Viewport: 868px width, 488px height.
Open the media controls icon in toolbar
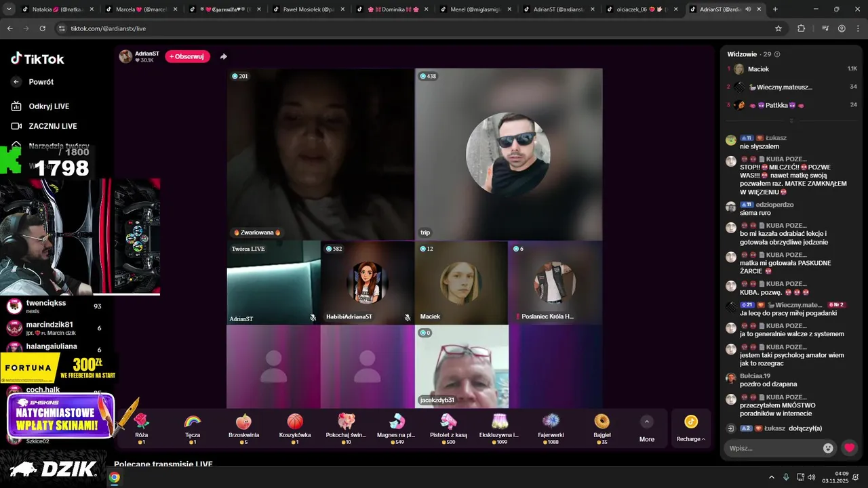[825, 28]
